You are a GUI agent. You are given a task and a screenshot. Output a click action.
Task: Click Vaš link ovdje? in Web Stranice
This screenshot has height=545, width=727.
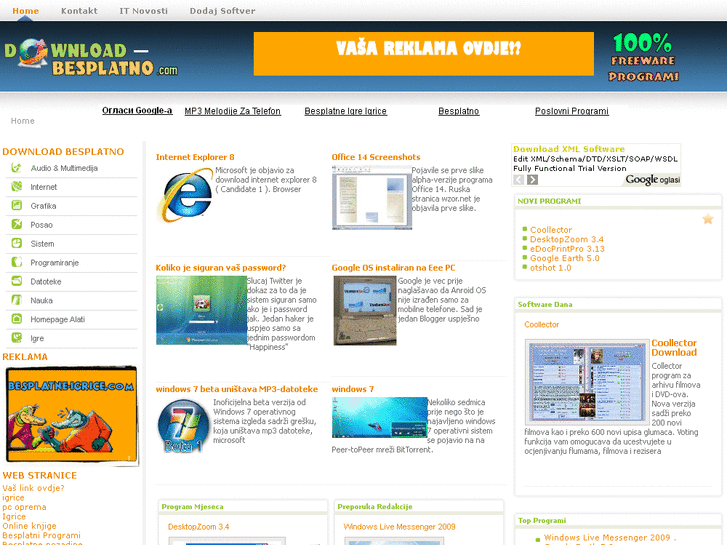point(33,488)
